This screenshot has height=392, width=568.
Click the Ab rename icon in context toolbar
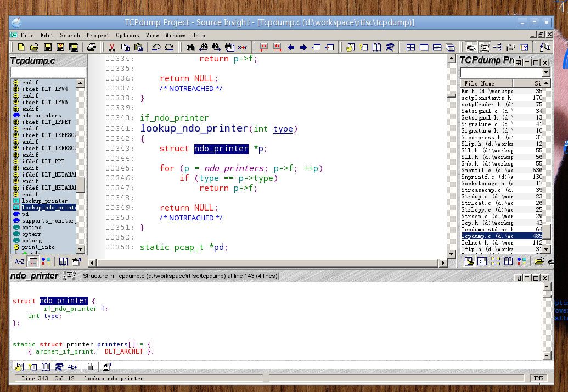tap(72, 367)
